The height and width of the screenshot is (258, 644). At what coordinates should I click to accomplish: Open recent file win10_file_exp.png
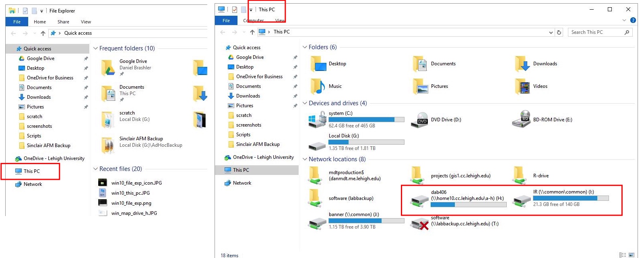click(x=131, y=203)
